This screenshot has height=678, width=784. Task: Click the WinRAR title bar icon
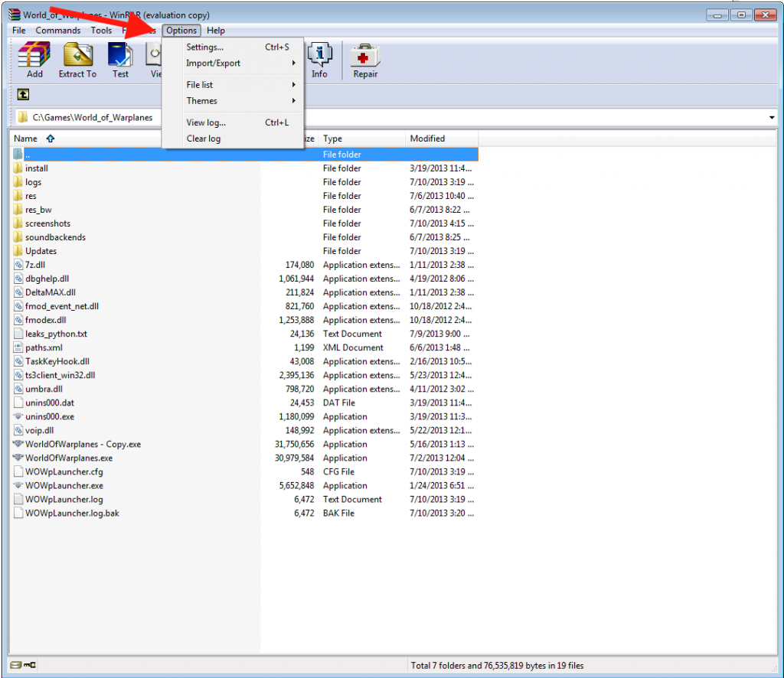tap(15, 15)
